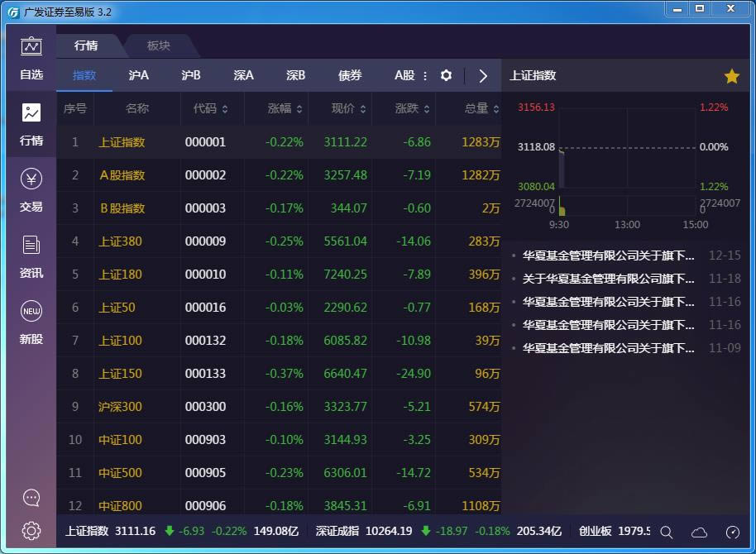Select the 行情 market sidebar icon
The width and height of the screenshot is (756, 554).
click(x=31, y=124)
